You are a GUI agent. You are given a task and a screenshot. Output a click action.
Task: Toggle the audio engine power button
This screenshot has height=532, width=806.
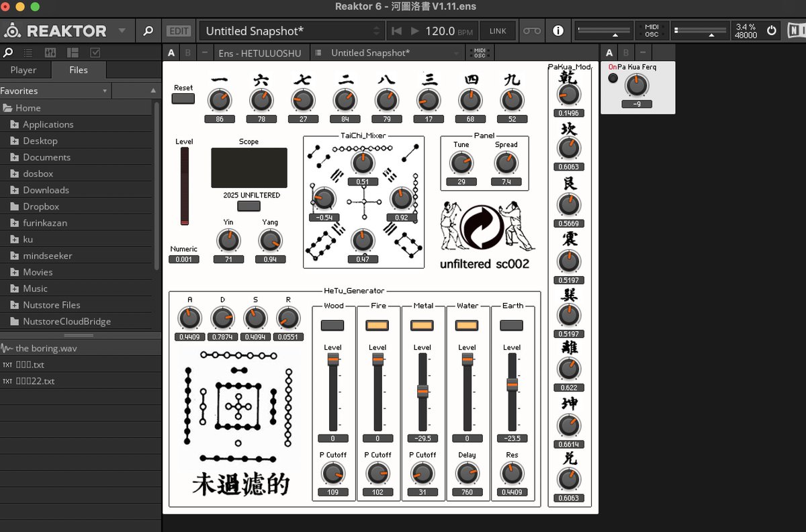771,31
